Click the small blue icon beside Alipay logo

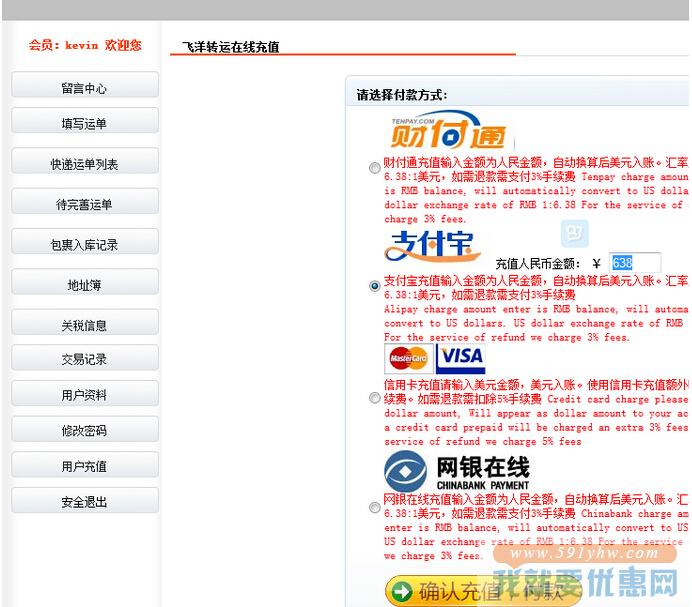[x=575, y=233]
